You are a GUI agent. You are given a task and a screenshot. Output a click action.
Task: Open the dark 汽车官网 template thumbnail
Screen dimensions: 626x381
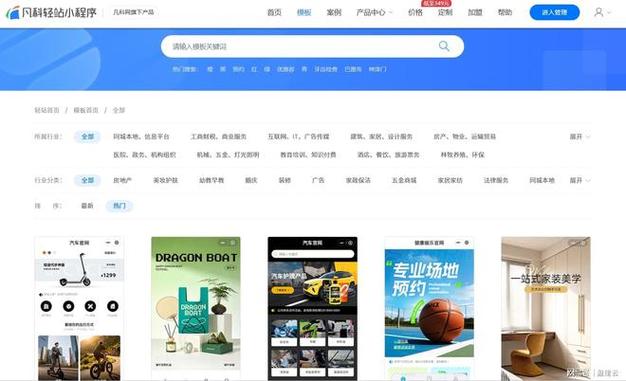[x=313, y=308]
